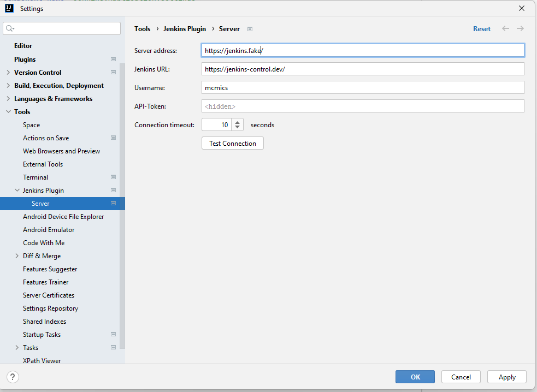Click the Cancel button
The height and width of the screenshot is (392, 537).
pyautogui.click(x=461, y=377)
